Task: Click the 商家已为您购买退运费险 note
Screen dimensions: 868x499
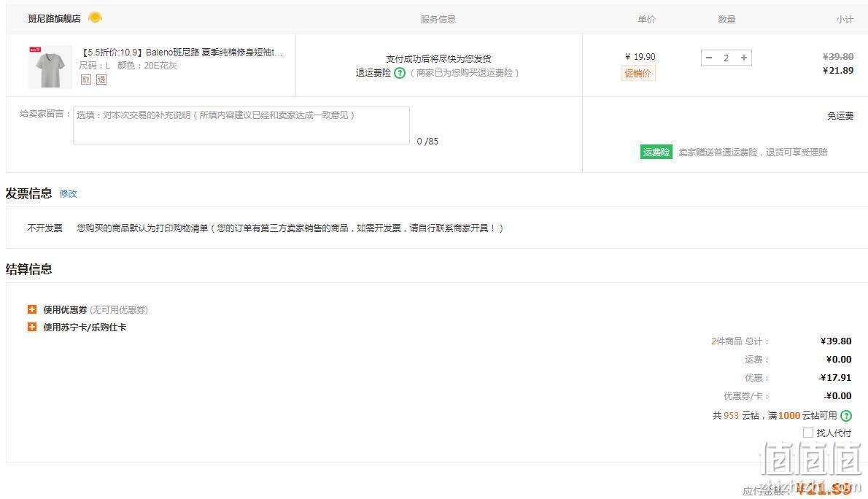Action: pyautogui.click(x=464, y=73)
